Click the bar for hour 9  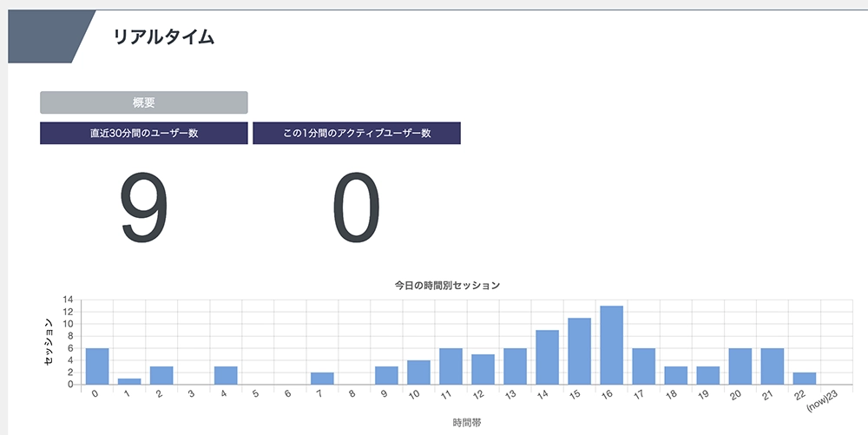[386, 375]
